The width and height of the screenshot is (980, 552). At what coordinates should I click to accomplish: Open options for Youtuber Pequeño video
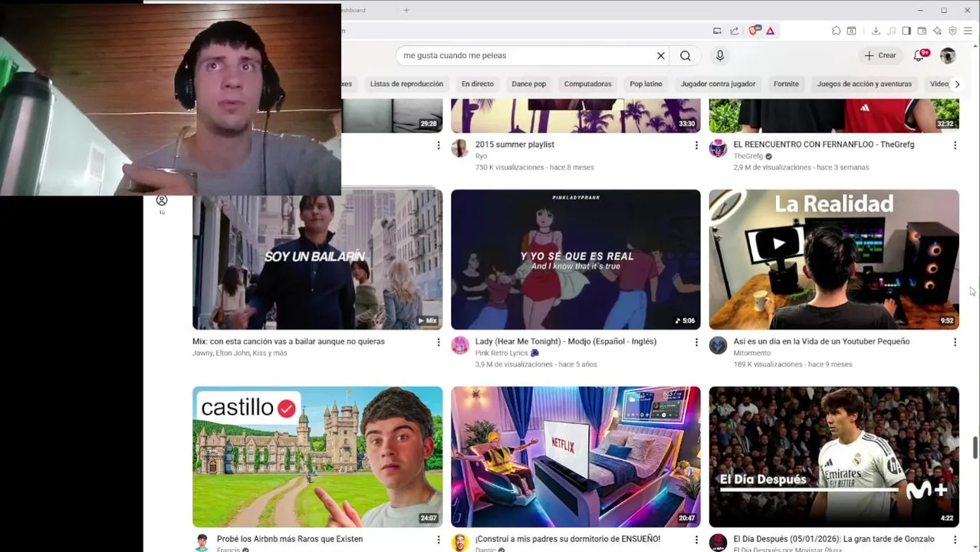(955, 342)
